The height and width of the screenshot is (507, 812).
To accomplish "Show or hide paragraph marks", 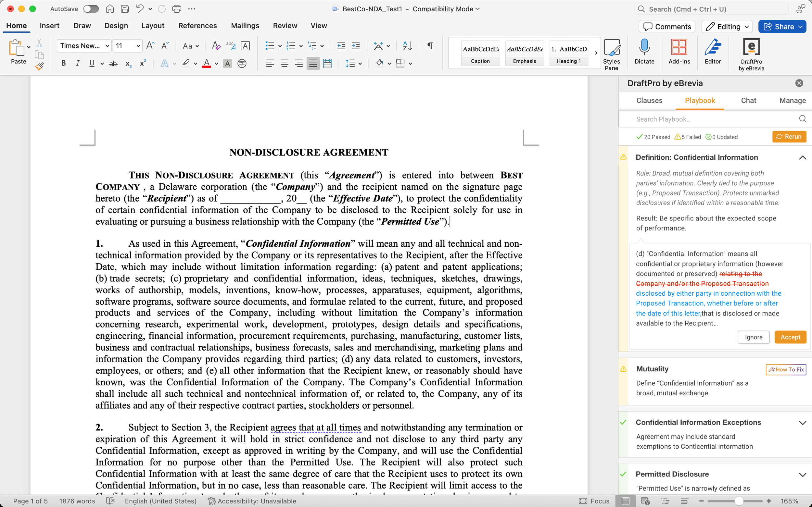I will pyautogui.click(x=430, y=45).
